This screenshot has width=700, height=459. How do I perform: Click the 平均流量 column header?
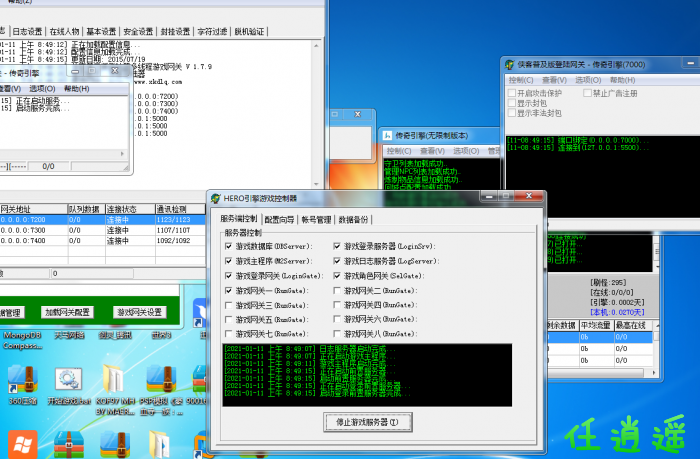click(596, 325)
